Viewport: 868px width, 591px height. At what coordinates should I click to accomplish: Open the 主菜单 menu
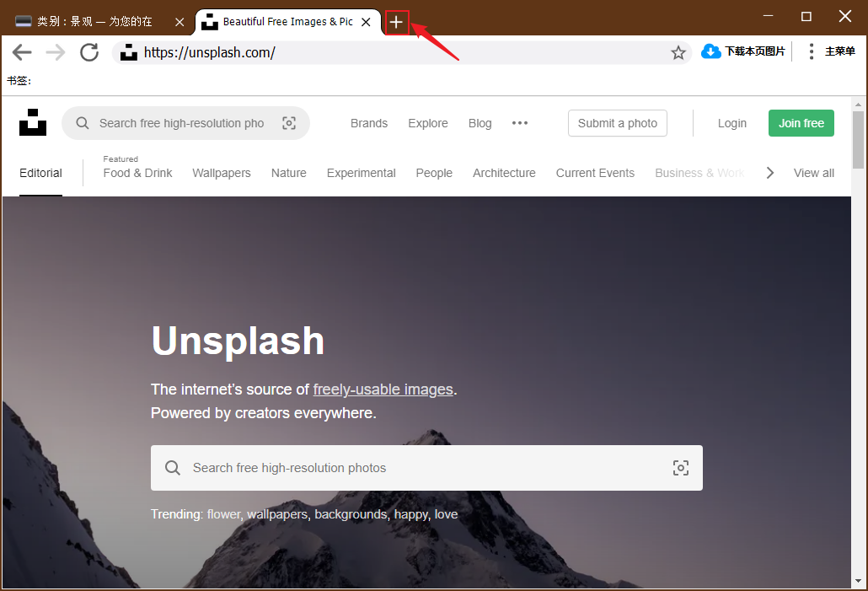click(839, 51)
